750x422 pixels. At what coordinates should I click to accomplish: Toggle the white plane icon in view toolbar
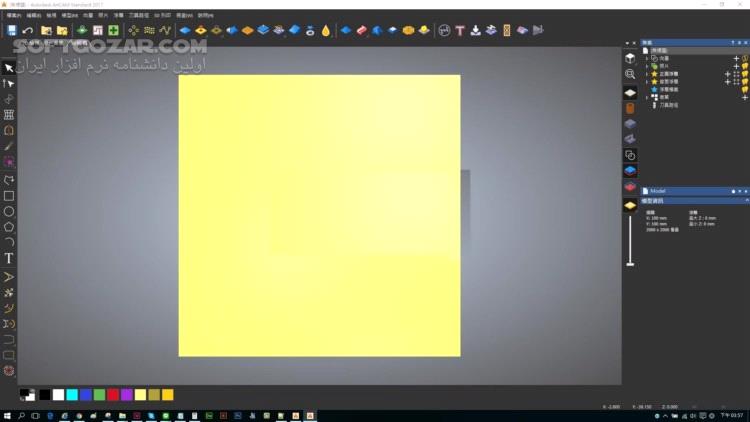630,93
